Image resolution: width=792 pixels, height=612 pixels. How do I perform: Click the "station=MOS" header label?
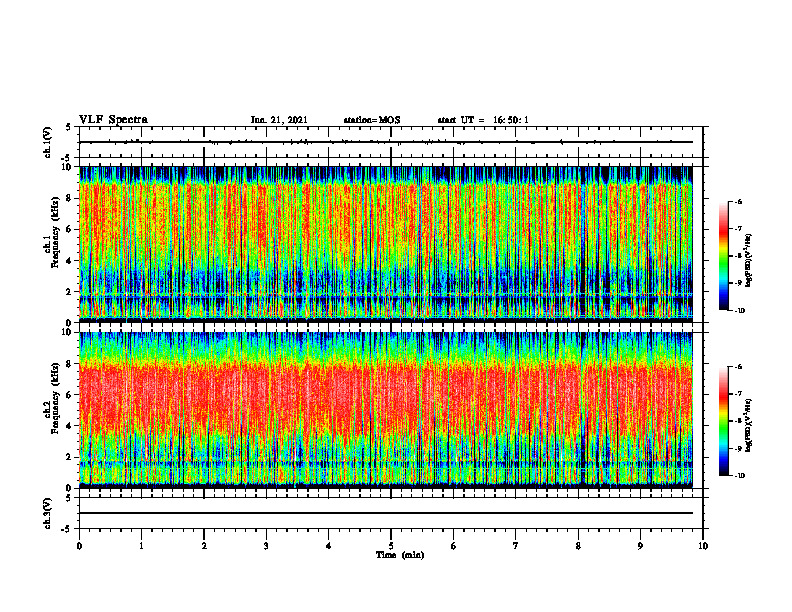coord(372,120)
